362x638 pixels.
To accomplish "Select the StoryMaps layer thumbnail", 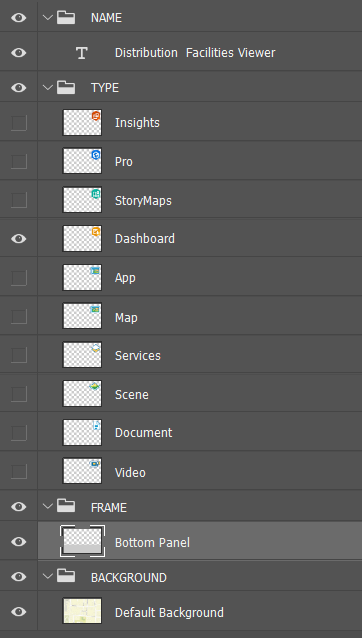I will tap(82, 199).
